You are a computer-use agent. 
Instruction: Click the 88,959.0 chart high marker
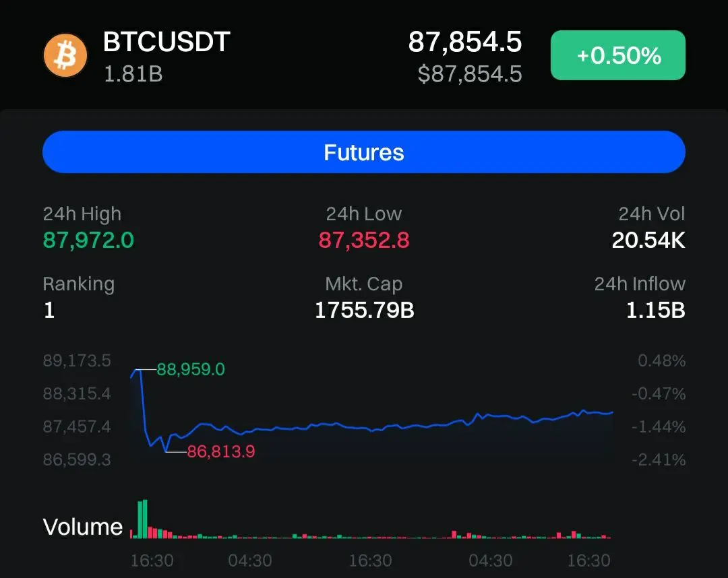coord(190,369)
